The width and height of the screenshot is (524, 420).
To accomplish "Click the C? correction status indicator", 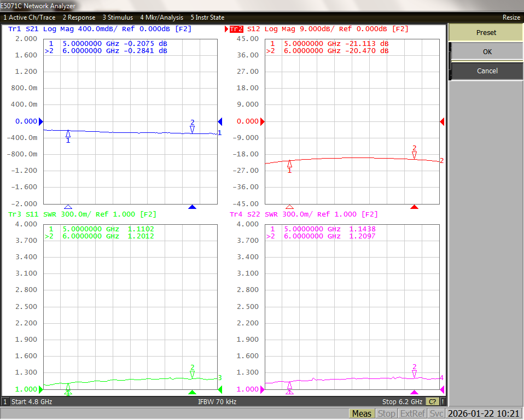I will pos(433,402).
